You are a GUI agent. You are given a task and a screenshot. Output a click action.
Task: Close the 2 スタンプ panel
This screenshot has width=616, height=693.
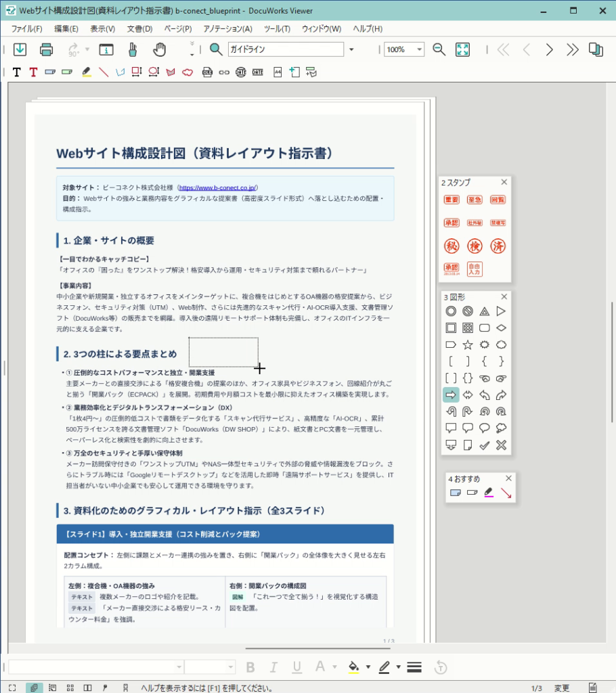coord(504,182)
